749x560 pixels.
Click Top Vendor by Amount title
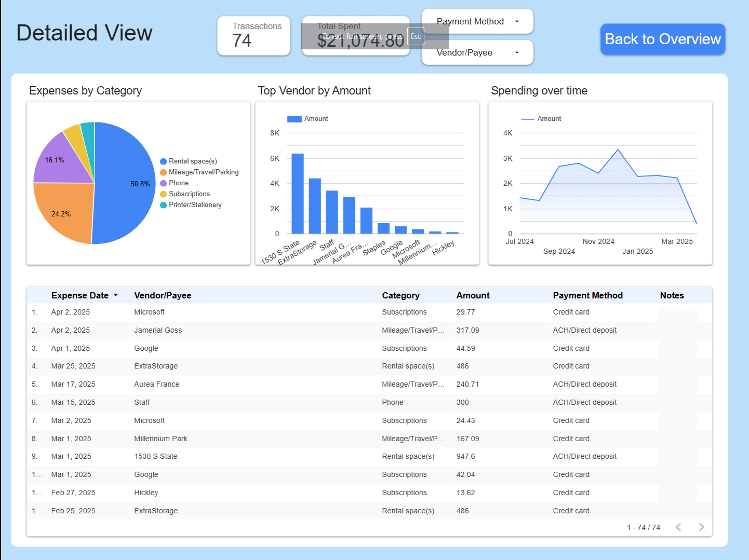314,91
